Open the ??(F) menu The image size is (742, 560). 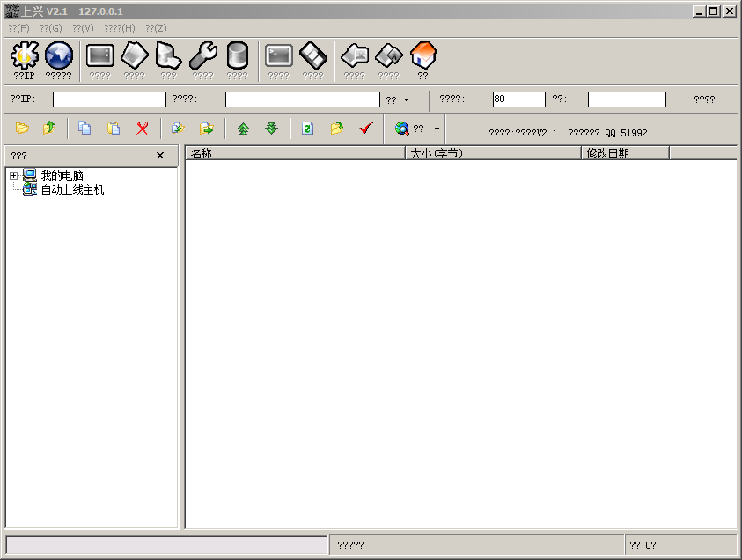coord(18,28)
